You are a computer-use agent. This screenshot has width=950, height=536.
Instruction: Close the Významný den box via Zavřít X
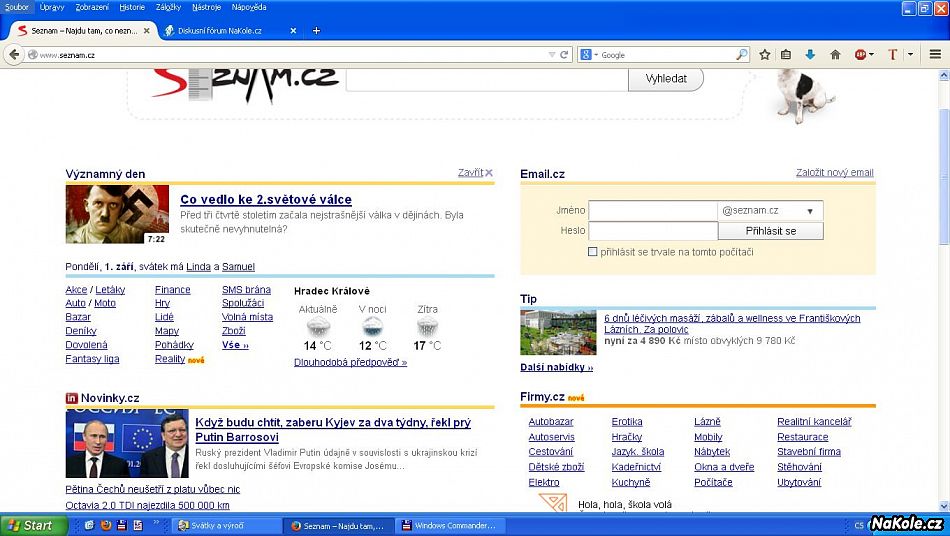click(475, 173)
